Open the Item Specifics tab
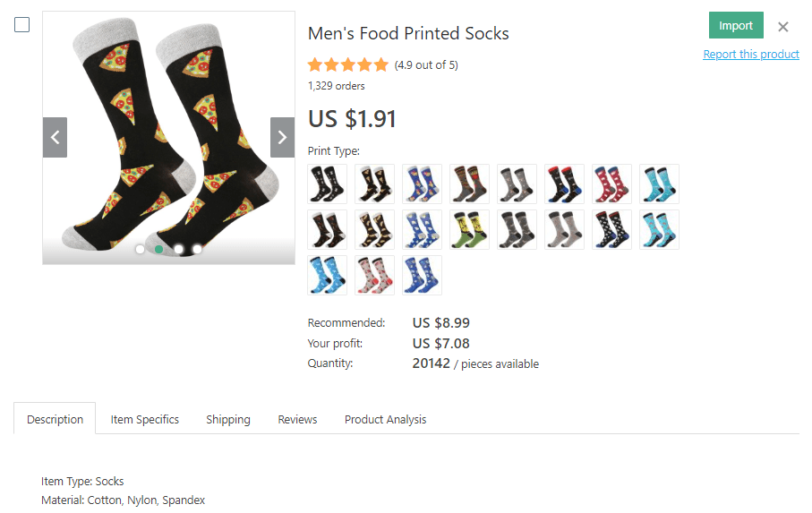This screenshot has height=513, width=812. click(x=144, y=419)
